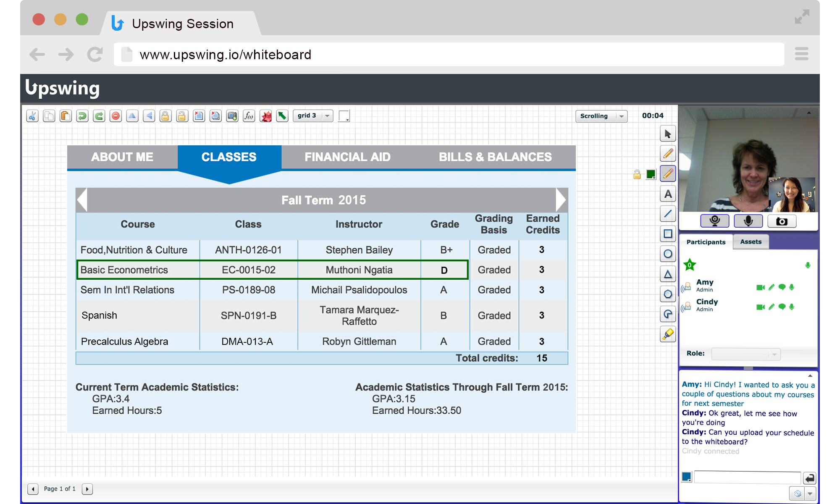The width and height of the screenshot is (840, 504).
Task: Open the green pen color swatch
Action: pos(651,174)
